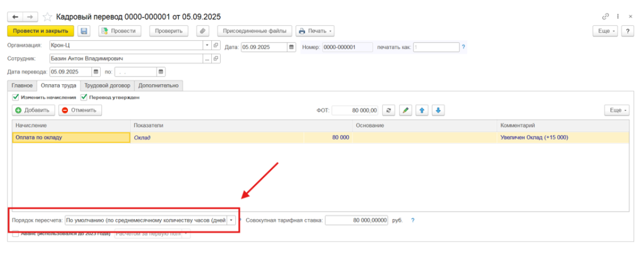Open the Печать dropdown menu
Image resolution: width=644 pixels, height=253 pixels.
315,31
